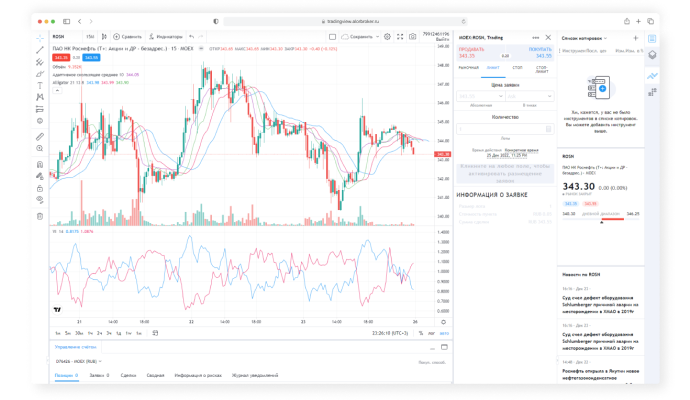Open the order panel chart-line sidebar icon
The image size is (690, 400).
pos(652,76)
